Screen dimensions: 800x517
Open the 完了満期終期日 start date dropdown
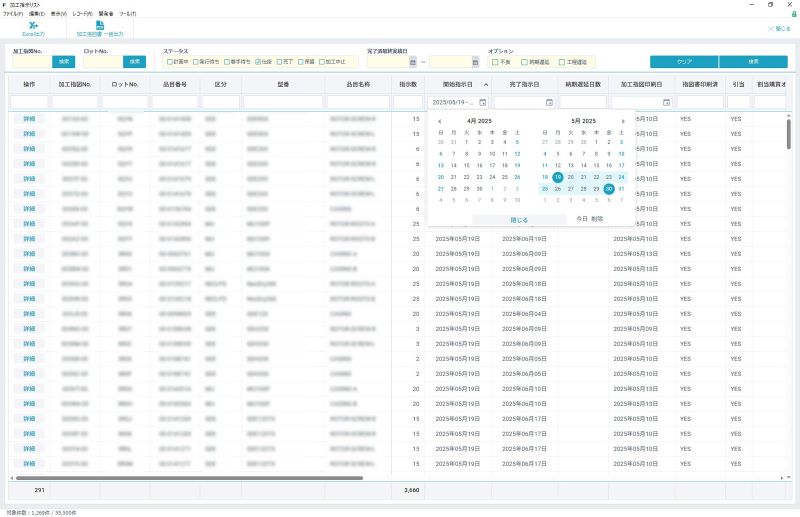(x=413, y=61)
